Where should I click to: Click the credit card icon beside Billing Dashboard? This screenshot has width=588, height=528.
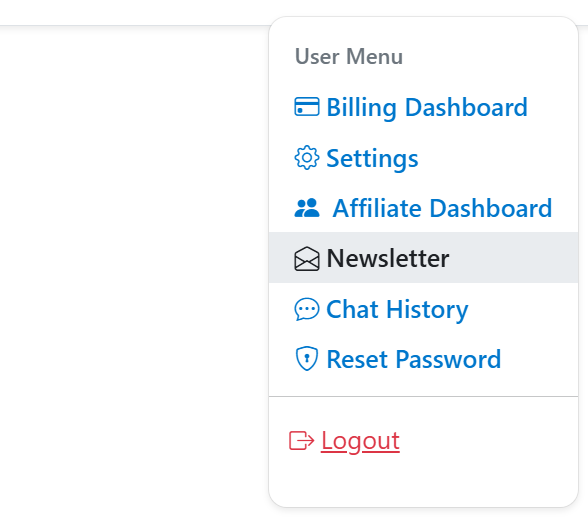click(307, 107)
